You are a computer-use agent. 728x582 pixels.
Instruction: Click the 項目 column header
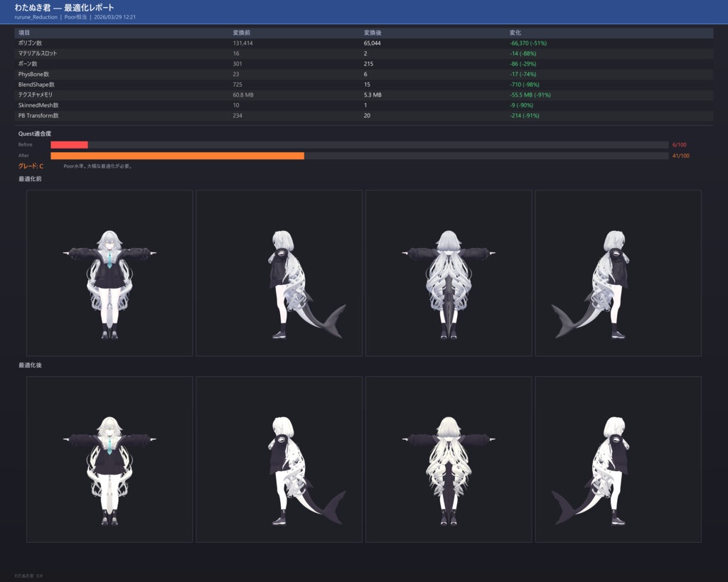pyautogui.click(x=24, y=33)
